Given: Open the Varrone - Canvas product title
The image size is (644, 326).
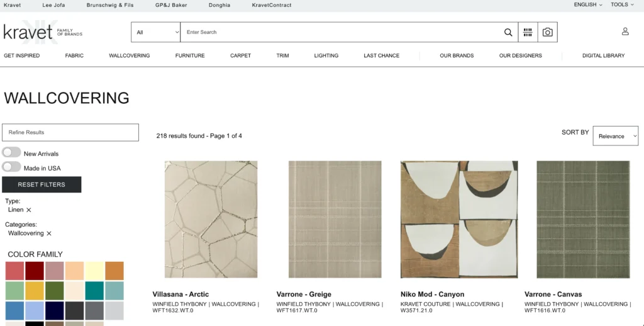Looking at the screenshot, I should 553,295.
